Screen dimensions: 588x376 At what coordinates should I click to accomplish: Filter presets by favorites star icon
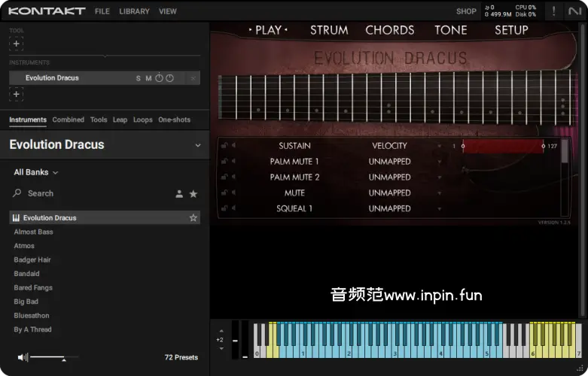(193, 194)
